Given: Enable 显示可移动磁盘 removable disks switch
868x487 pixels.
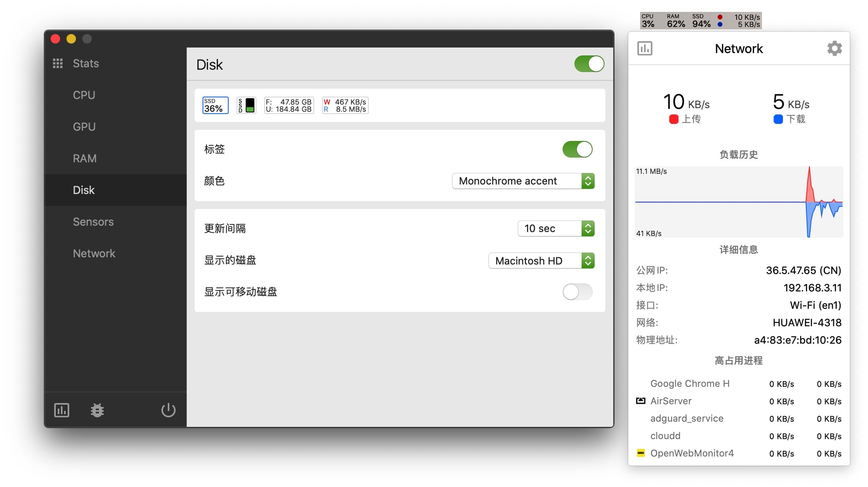Looking at the screenshot, I should [x=577, y=292].
